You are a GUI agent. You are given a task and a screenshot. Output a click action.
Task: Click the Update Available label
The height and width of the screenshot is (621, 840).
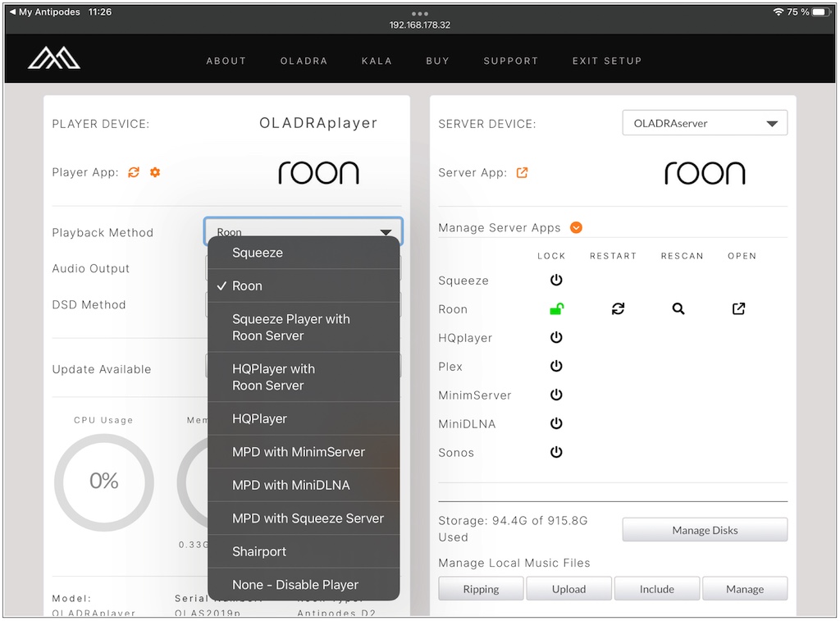point(101,369)
